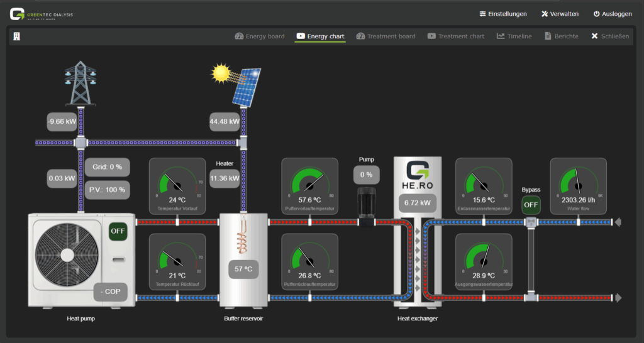Click the Ausloggen logout button
Viewport: 644px width, 343px height.
612,14
